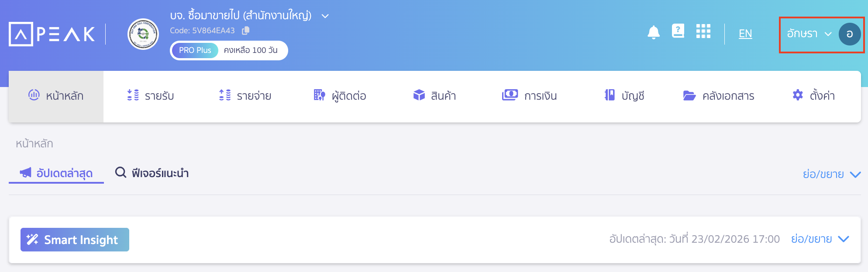Select the อัปเดตล่าสุด tab

tap(56, 173)
